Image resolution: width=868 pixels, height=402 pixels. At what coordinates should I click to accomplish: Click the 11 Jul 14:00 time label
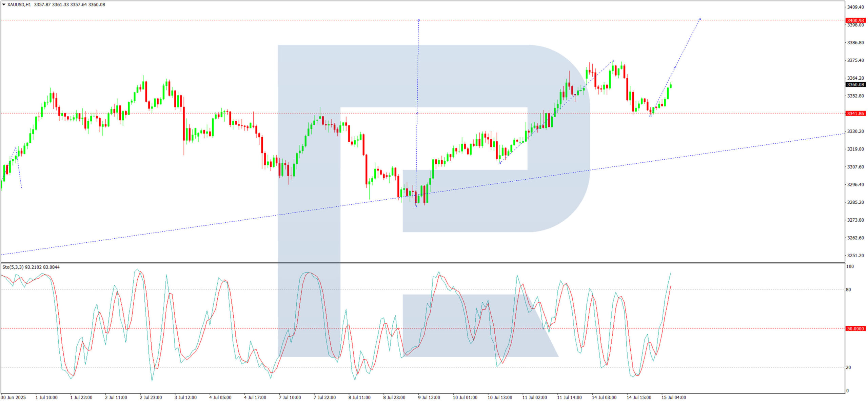tap(569, 398)
